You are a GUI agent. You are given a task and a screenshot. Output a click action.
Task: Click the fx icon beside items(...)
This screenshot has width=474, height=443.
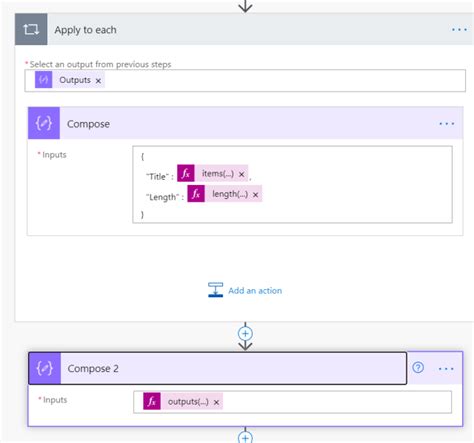tap(186, 173)
